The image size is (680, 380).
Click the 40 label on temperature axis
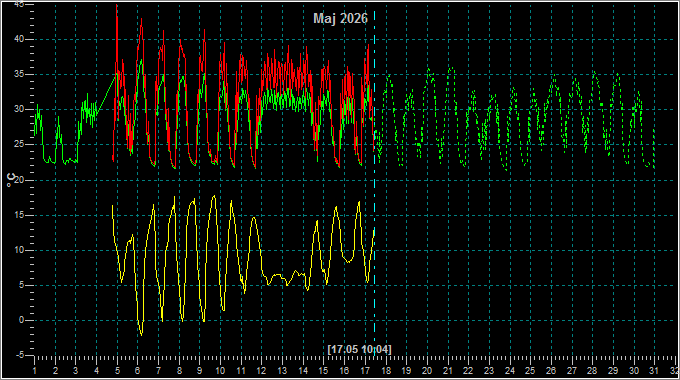[x=18, y=39]
